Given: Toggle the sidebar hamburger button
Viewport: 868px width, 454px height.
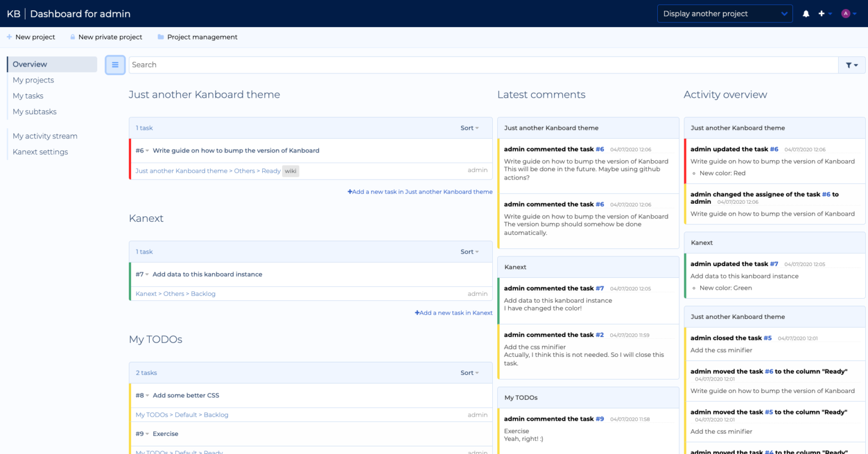Looking at the screenshot, I should pos(115,64).
